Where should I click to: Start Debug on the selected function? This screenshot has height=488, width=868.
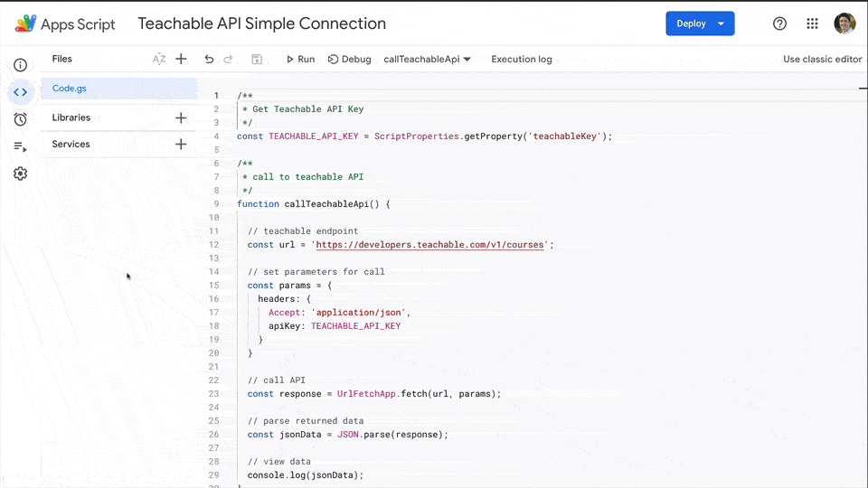pyautogui.click(x=349, y=60)
